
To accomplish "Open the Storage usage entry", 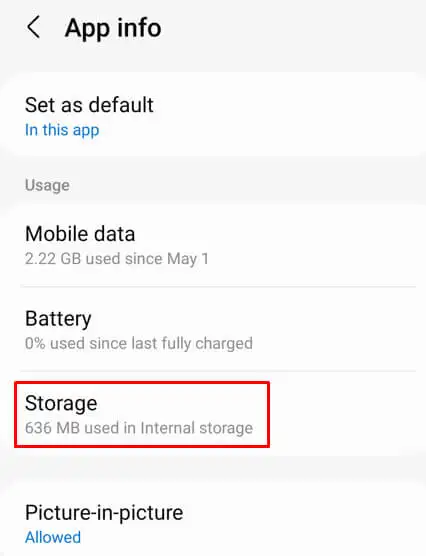I will (213, 414).
